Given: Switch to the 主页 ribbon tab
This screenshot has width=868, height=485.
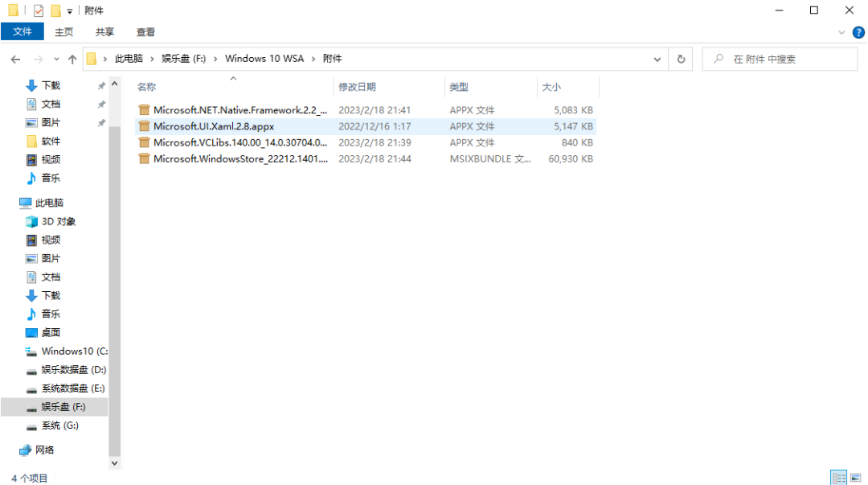Looking at the screenshot, I should tap(63, 32).
